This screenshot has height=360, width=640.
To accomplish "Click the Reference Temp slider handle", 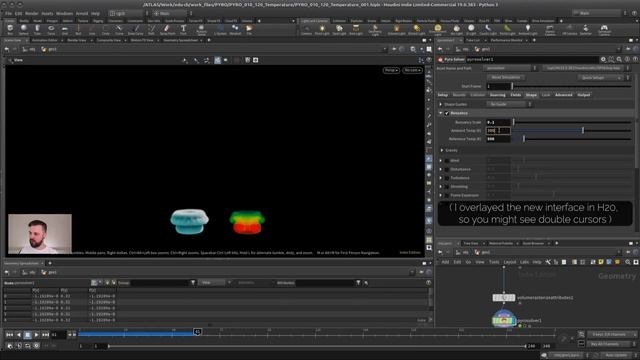I will [x=524, y=139].
